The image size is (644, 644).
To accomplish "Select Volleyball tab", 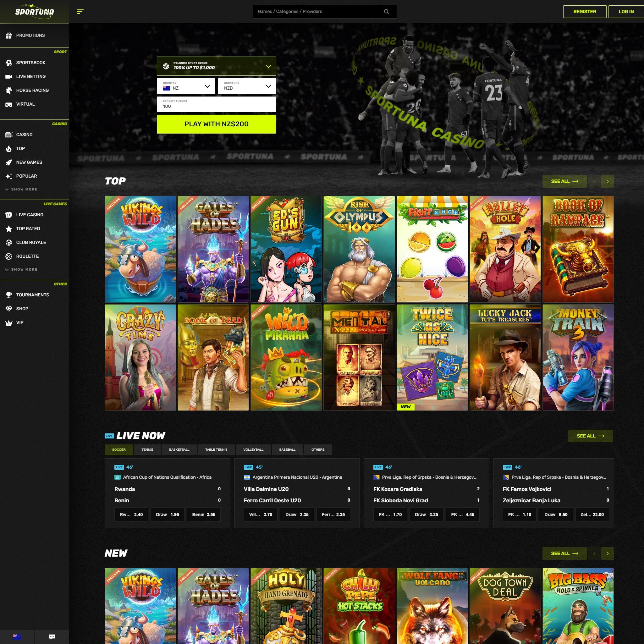I will 253,450.
